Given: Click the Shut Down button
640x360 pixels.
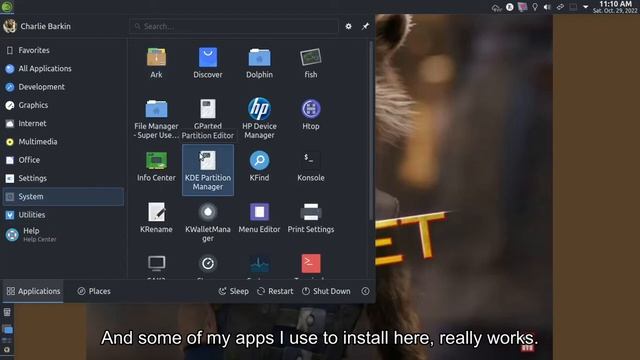Looking at the screenshot, I should (x=326, y=291).
